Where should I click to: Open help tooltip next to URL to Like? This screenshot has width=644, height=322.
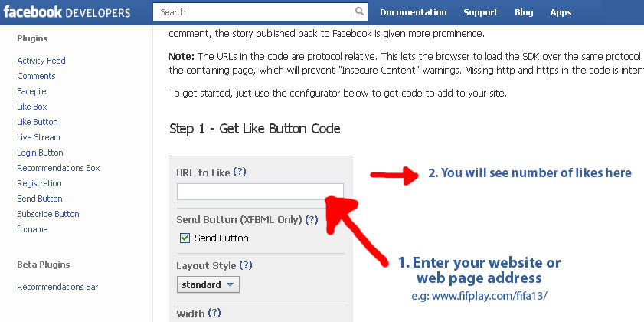pyautogui.click(x=240, y=172)
